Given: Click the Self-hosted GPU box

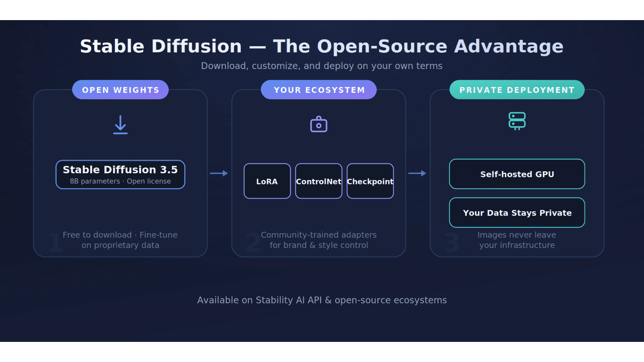Looking at the screenshot, I should point(517,174).
